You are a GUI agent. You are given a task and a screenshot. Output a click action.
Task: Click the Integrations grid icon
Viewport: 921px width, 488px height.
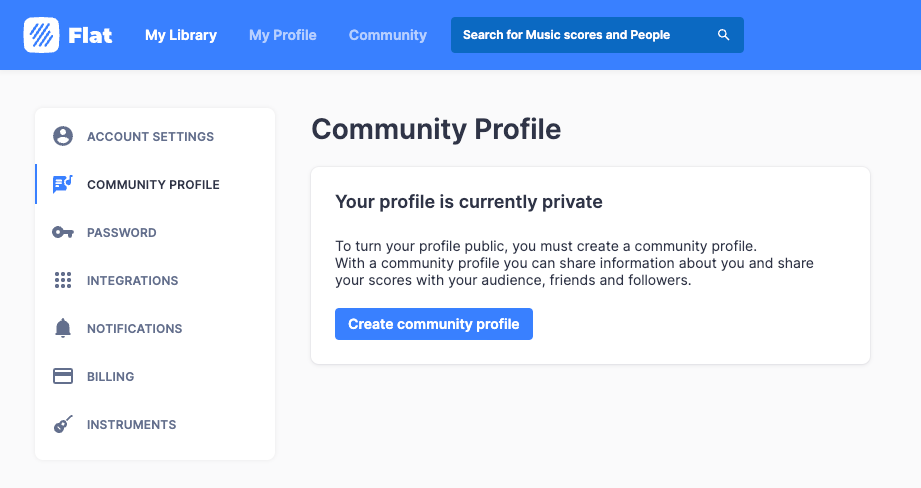63,280
